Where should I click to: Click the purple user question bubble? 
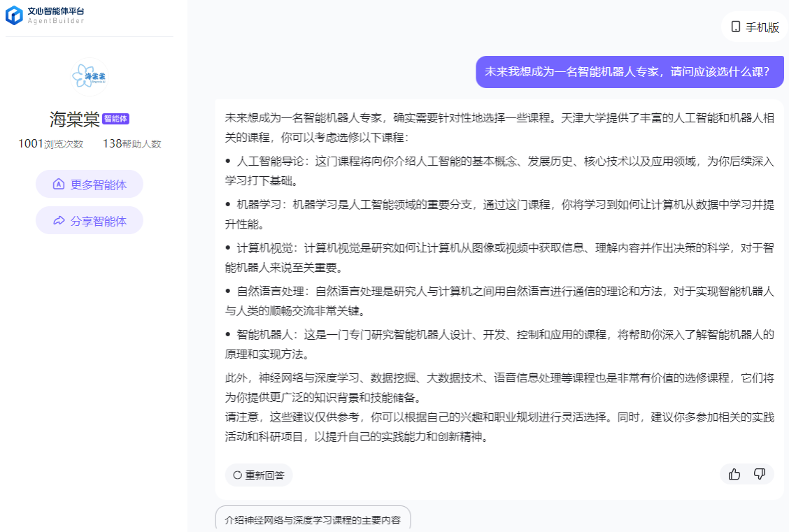click(x=630, y=72)
